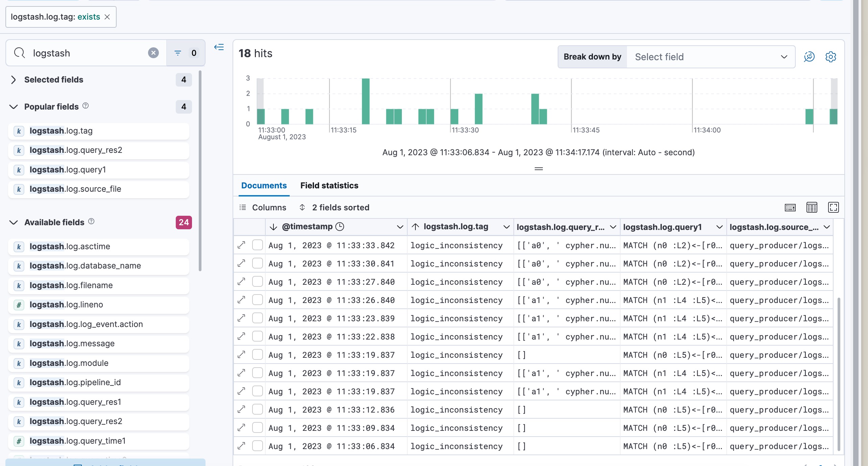Expand the Selected fields section
Screen dimensions: 868x466
(x=13, y=79)
